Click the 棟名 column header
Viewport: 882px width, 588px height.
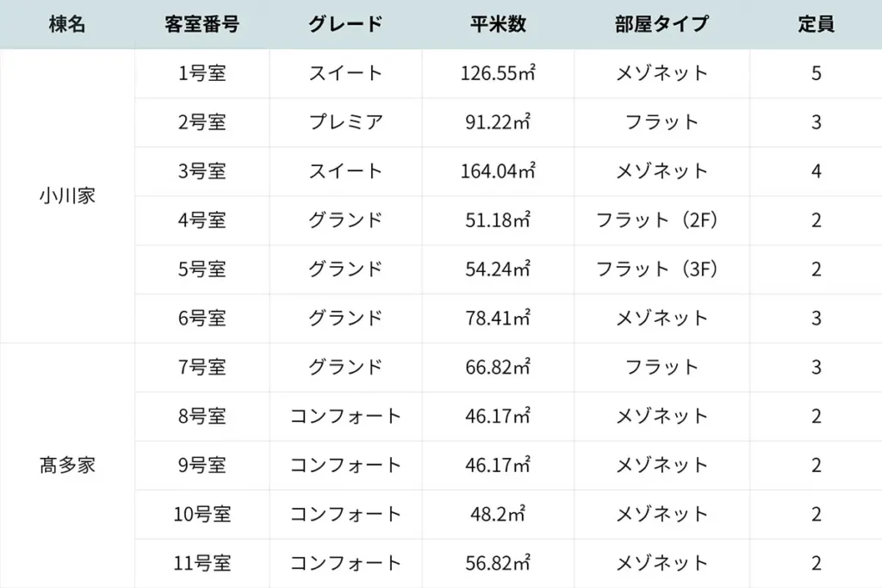coord(67,24)
